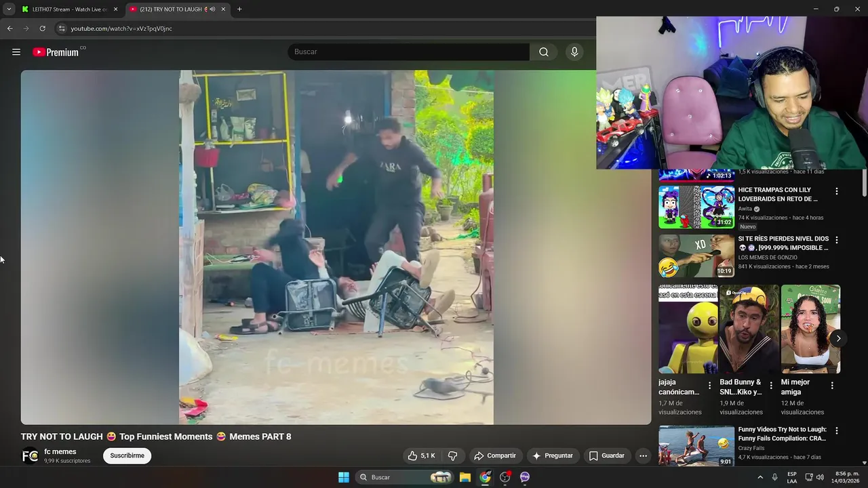Viewport: 868px width, 488px height.
Task: Open purple chat app in taskbar
Action: click(x=525, y=477)
